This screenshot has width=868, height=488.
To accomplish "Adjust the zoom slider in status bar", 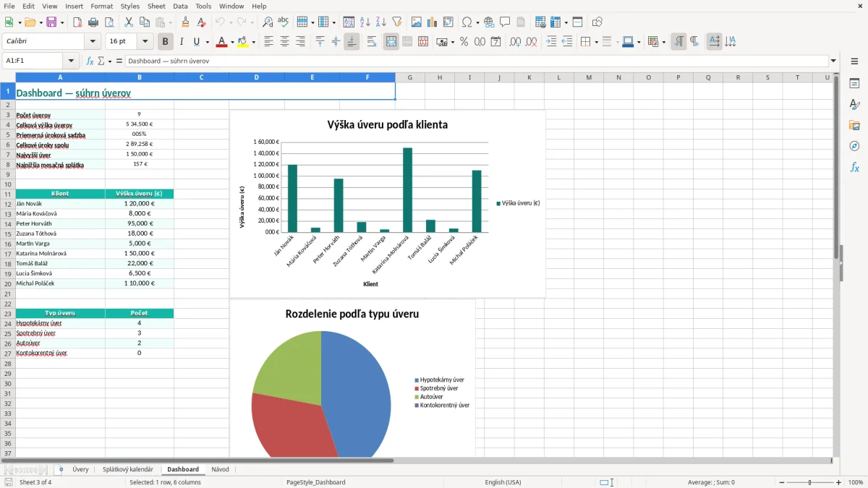I will (810, 482).
